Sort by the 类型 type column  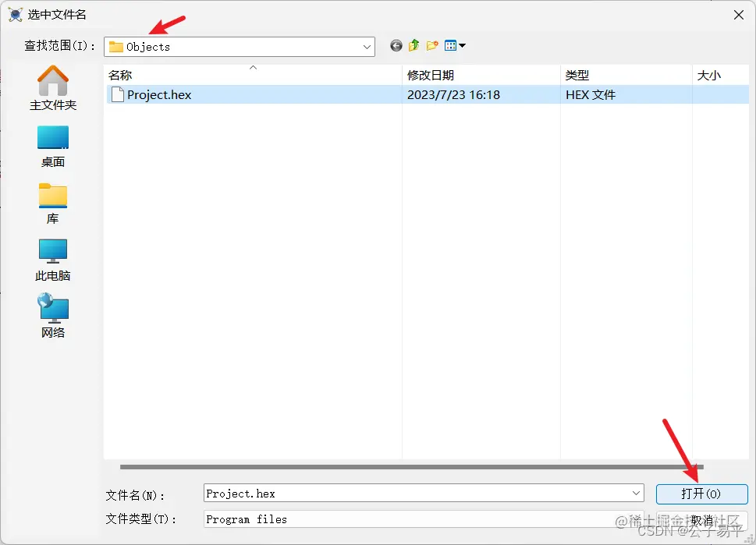(x=626, y=75)
